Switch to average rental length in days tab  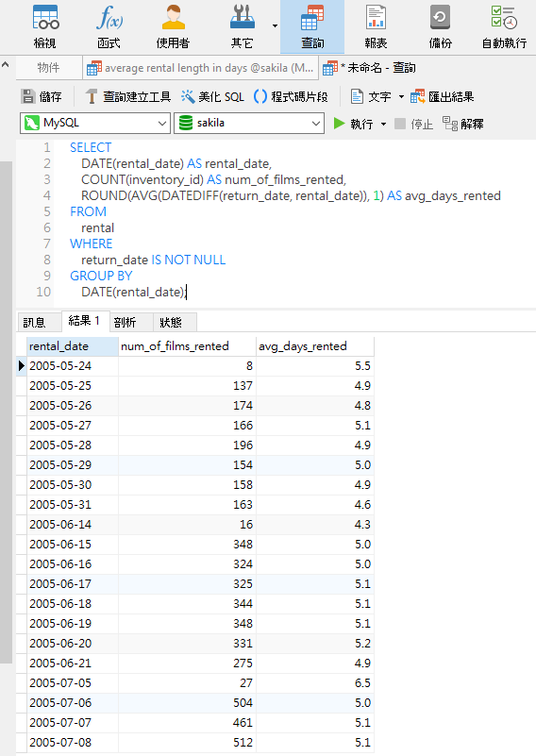(200, 68)
